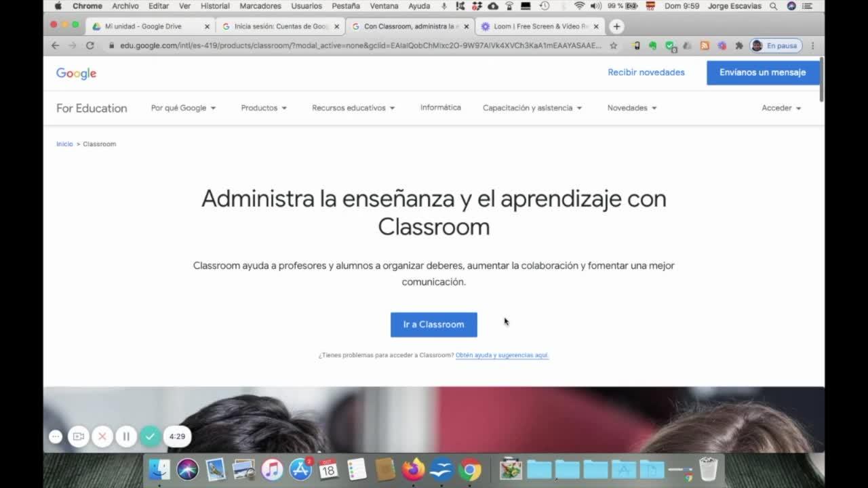Expand the Acceder dropdown
Image resolution: width=868 pixels, height=488 pixels.
coord(781,108)
